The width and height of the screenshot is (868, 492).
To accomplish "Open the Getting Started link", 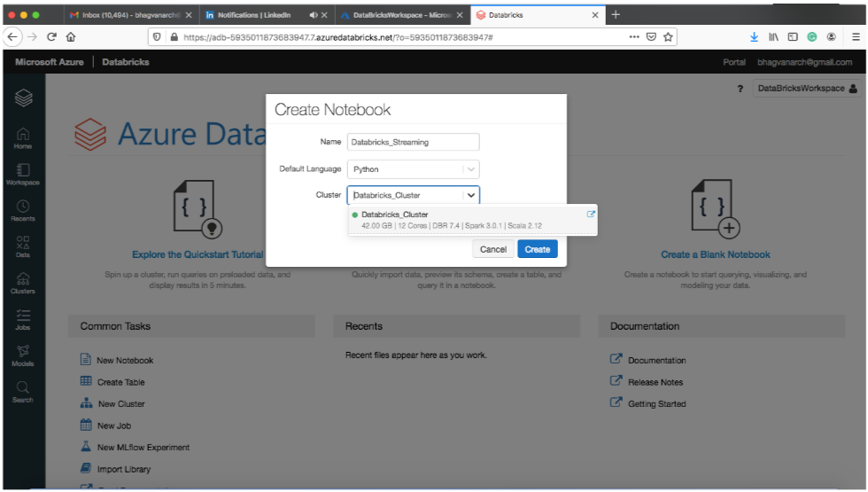I will (656, 404).
